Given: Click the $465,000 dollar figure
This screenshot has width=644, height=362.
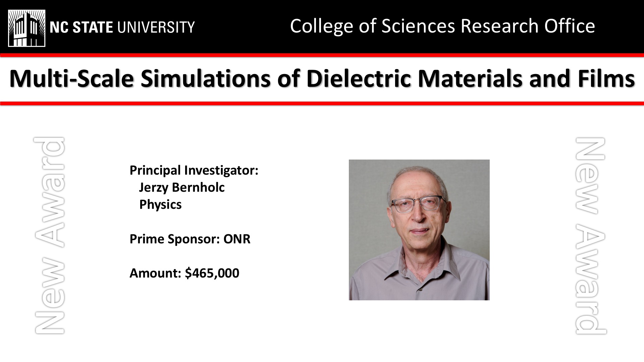Looking at the screenshot, I should (x=212, y=273).
